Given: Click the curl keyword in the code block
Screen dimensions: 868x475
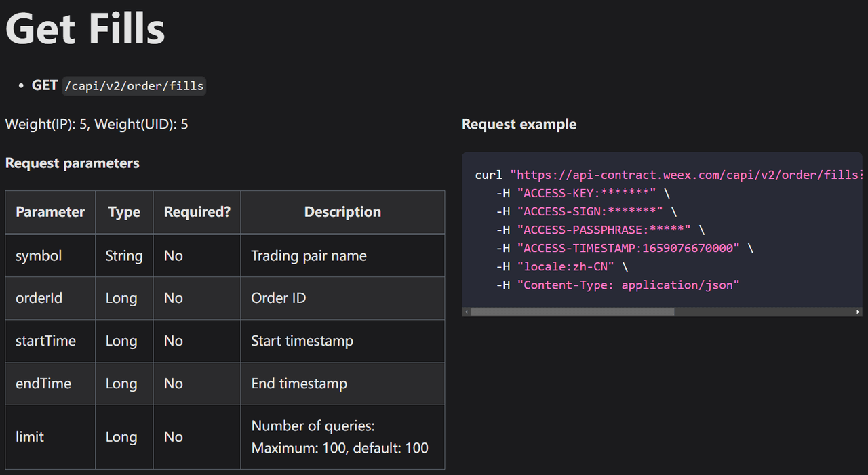Looking at the screenshot, I should tap(488, 174).
